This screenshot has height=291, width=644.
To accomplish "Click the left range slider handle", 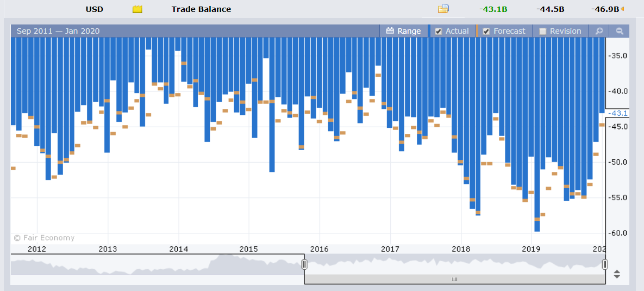I will click(304, 264).
